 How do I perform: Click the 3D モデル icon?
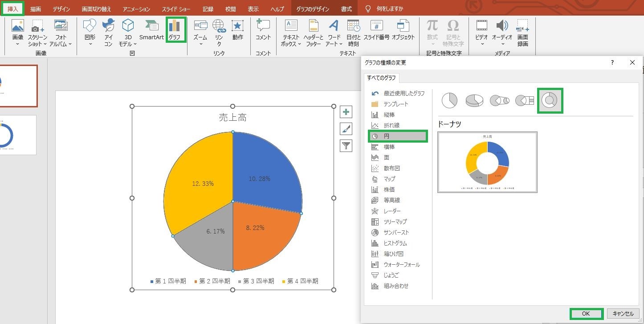pyautogui.click(x=128, y=33)
